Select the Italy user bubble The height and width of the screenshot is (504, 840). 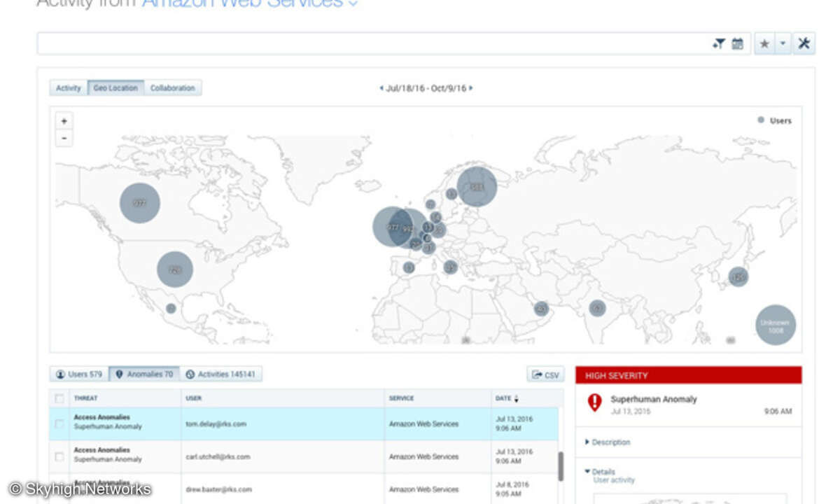pyautogui.click(x=451, y=267)
